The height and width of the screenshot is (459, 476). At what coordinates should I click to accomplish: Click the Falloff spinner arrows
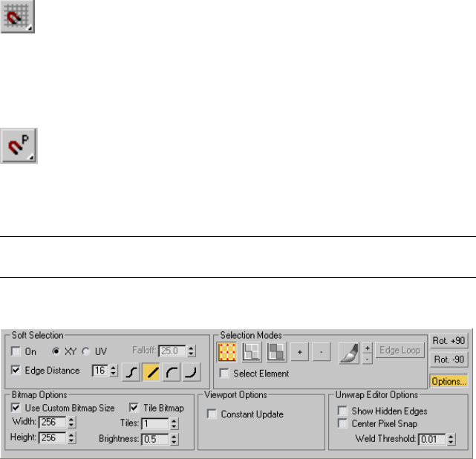click(191, 351)
